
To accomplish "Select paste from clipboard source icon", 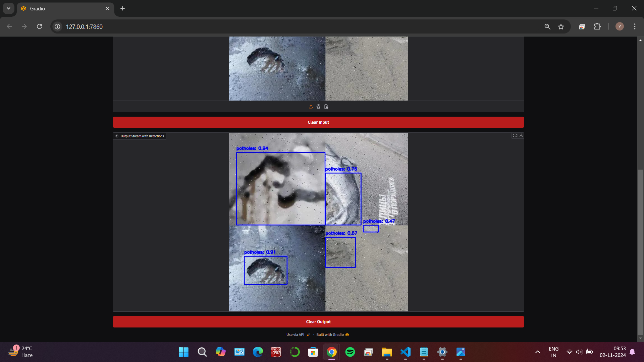I will (326, 107).
